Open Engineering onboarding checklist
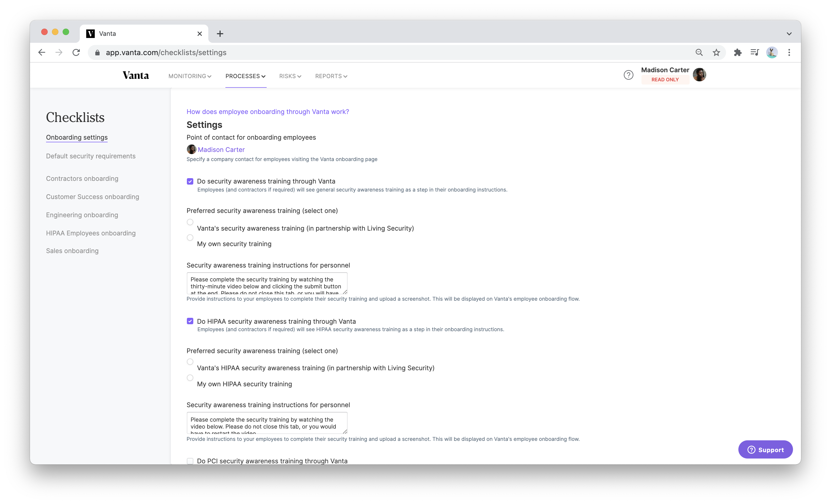This screenshot has width=831, height=504. 82,215
